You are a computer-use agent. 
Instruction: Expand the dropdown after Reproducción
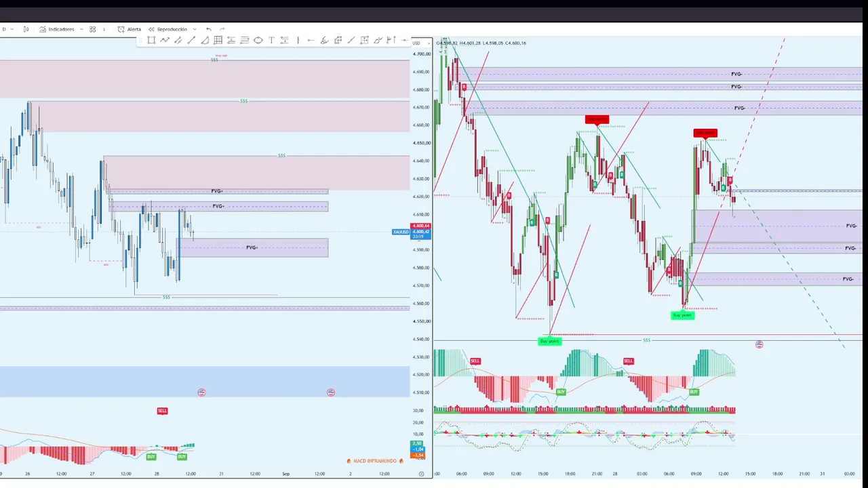(195, 29)
